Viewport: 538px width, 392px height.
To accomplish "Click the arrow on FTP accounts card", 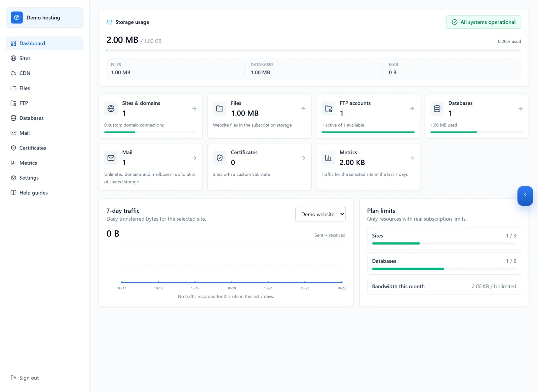I will point(412,108).
